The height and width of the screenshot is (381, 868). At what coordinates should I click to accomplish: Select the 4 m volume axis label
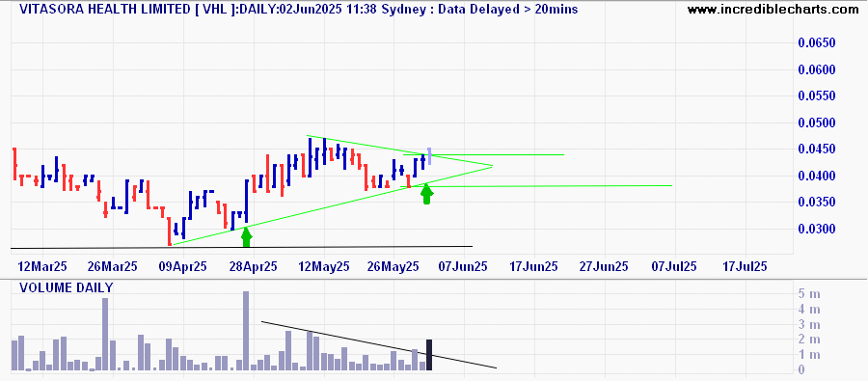(809, 309)
